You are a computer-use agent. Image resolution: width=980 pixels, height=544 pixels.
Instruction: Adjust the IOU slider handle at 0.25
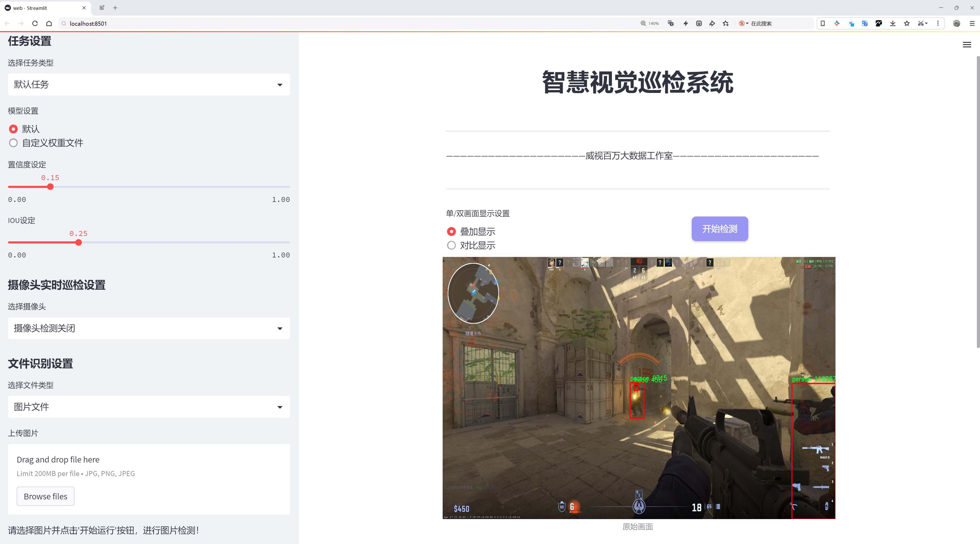(x=78, y=242)
